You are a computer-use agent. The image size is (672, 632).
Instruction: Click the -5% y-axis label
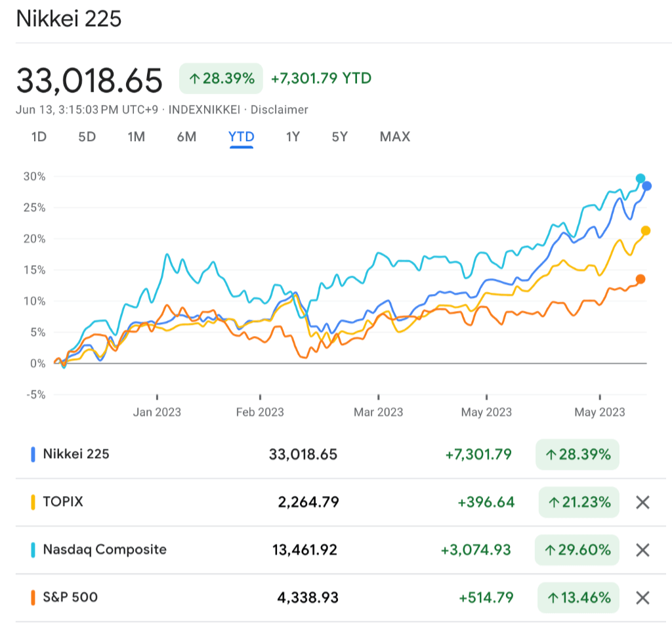click(x=36, y=394)
